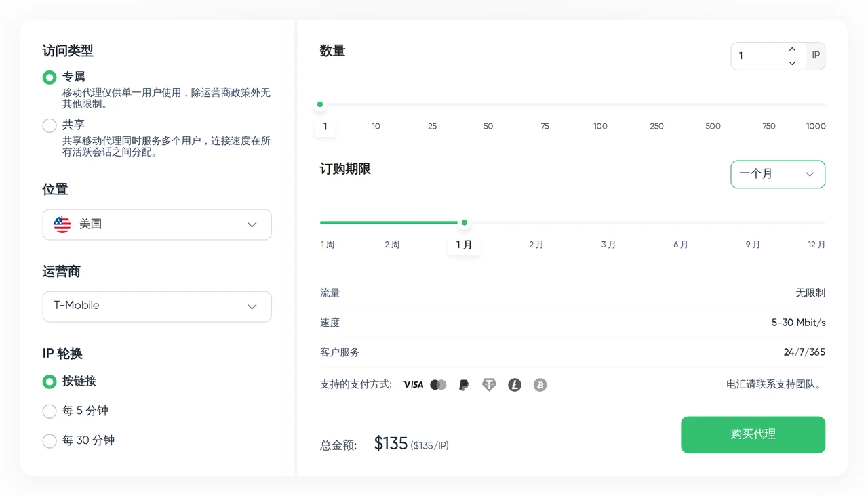This screenshot has height=496, width=868.
Task: Click the quantity slider handle
Action: 320,104
